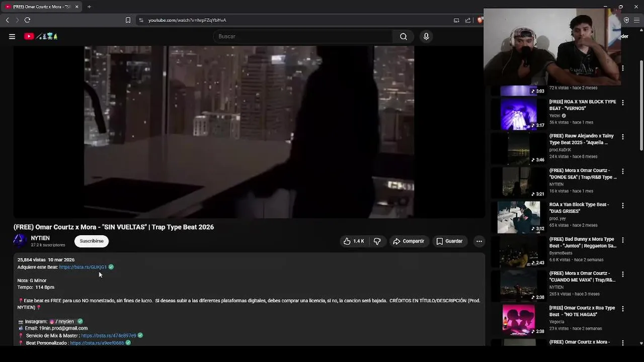
Task: Dislike the video with thumbs down
Action: point(377,241)
